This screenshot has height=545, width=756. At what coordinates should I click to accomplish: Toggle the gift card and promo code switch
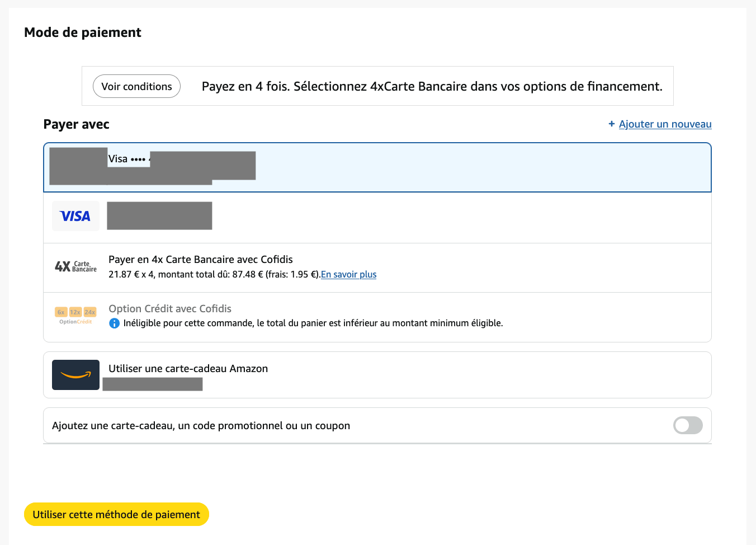coord(687,425)
